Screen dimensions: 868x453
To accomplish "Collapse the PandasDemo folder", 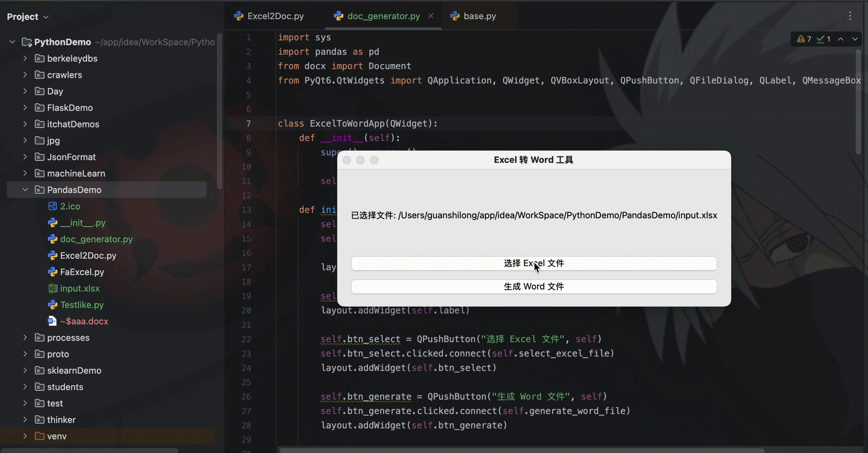I will [25, 190].
